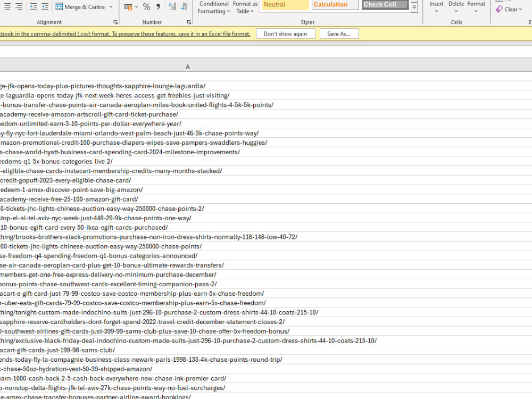Image resolution: width=532 pixels, height=399 pixels.
Task: Select the cell with acart-e-gift-card-just-79-99-costco
Action: [x=266, y=294]
